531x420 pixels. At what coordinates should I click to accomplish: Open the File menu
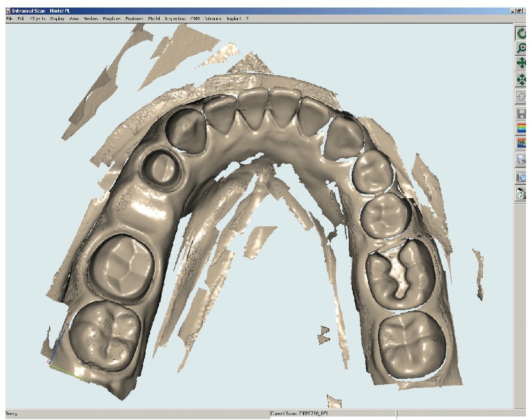click(10, 19)
